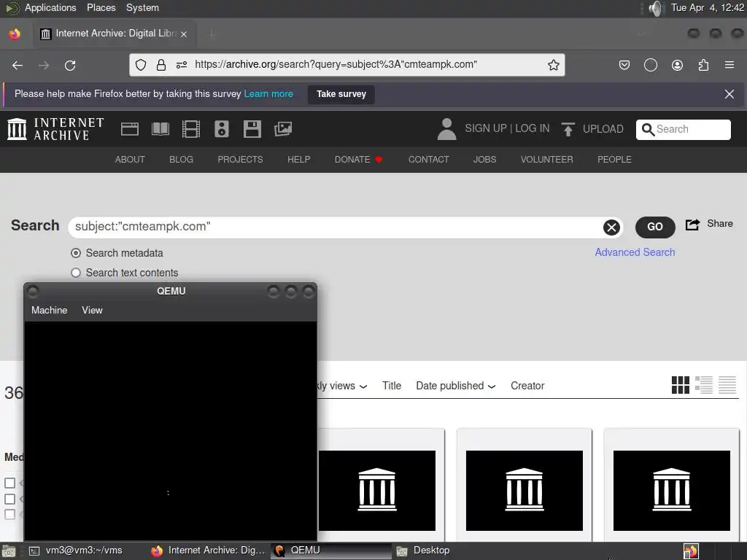This screenshot has width=747, height=560.
Task: Open the PEOPLE nav link
Action: pos(614,160)
